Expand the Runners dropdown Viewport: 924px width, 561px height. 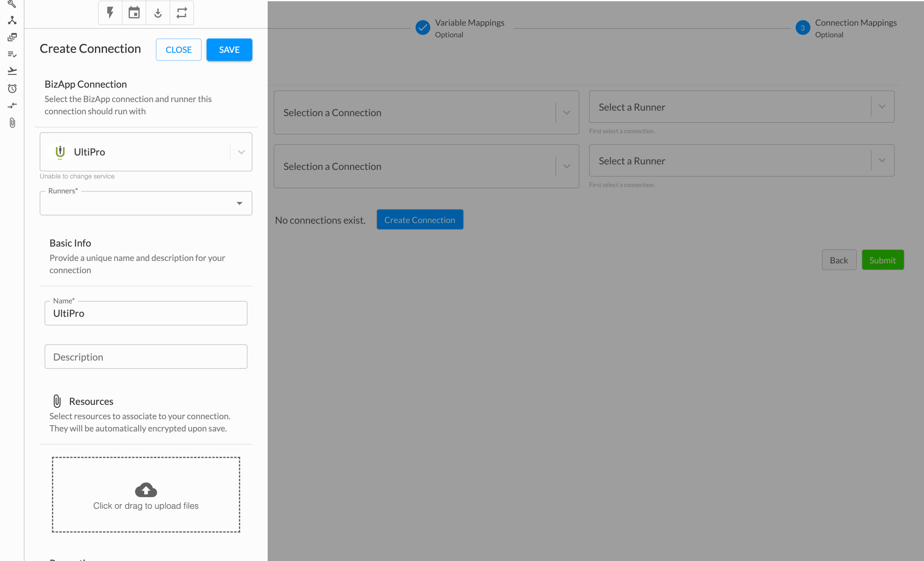[239, 203]
